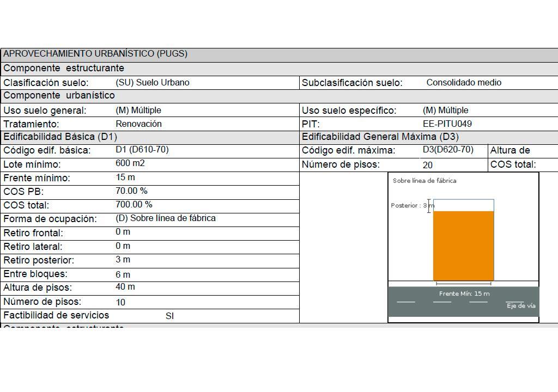
Task: Click the orange building block in diagram
Action: (463, 246)
